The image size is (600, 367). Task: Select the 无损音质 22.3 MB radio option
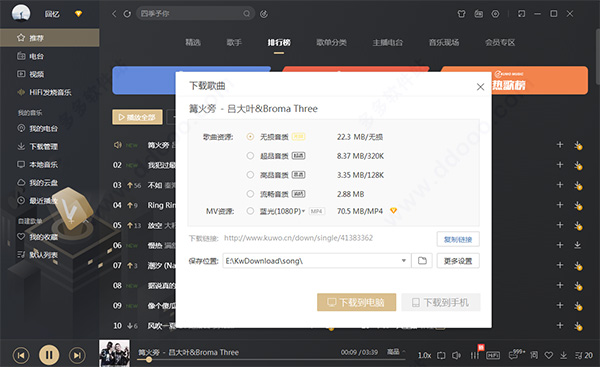pos(250,137)
